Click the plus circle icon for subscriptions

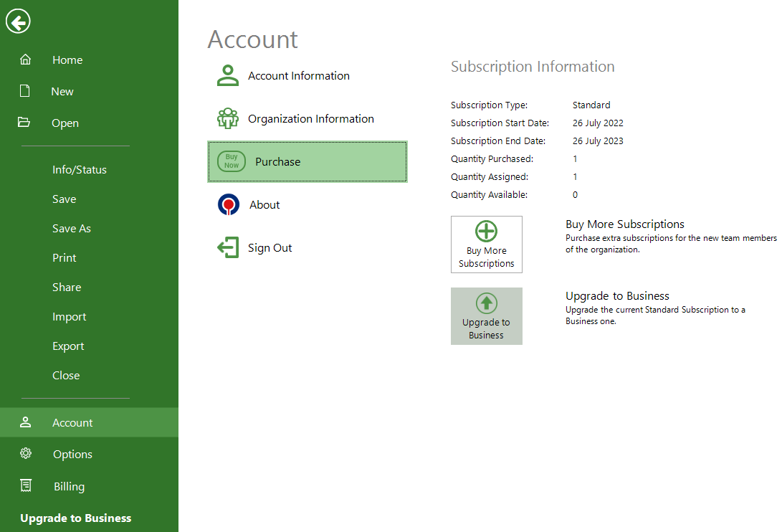[x=486, y=231]
